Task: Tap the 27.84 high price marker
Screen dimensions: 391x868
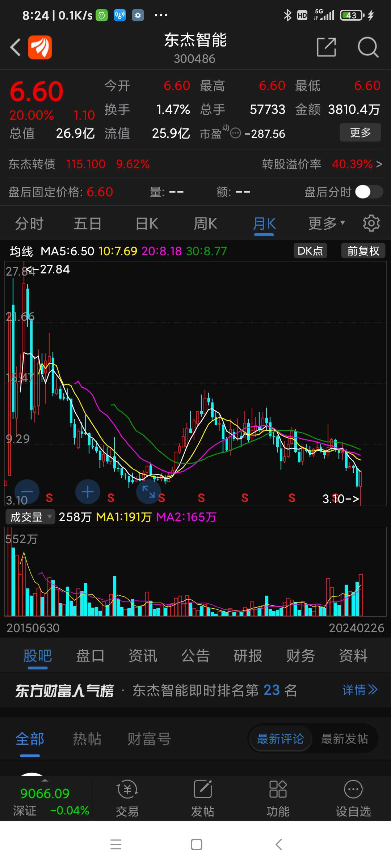Action: 47,269
